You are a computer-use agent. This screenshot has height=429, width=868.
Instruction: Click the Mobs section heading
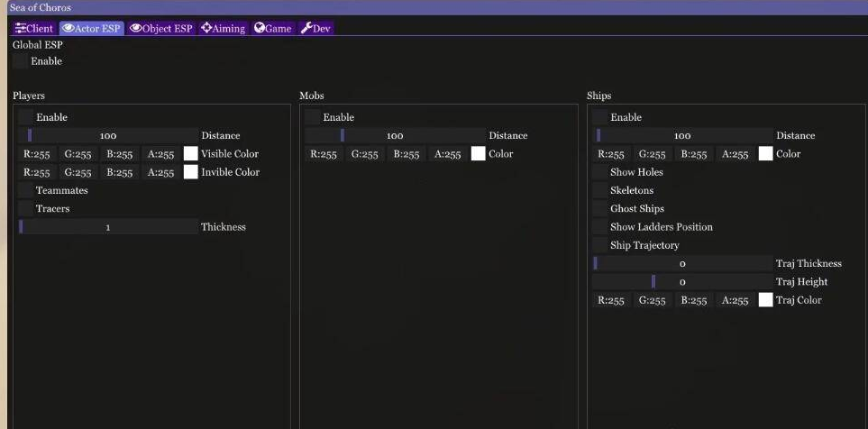(312, 96)
